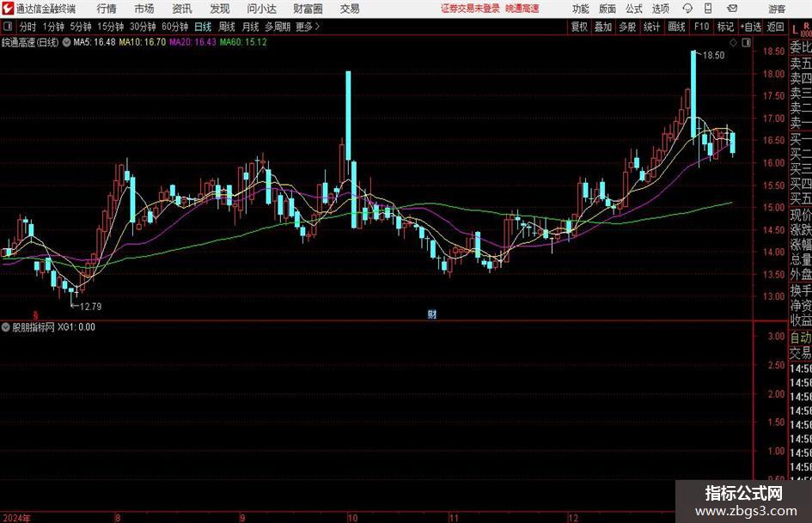Select the 多周期 multi-period tab
812x523 pixels.
click(278, 27)
